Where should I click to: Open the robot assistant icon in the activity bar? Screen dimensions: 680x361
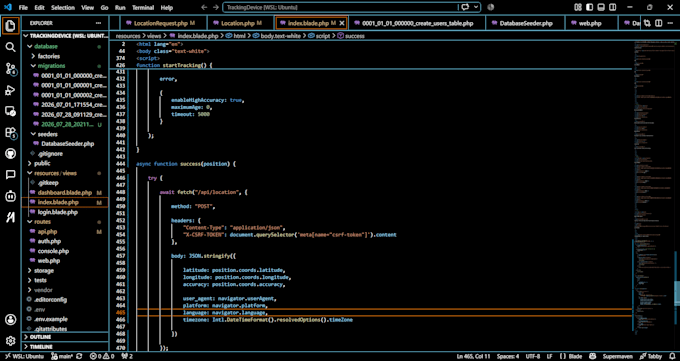[10, 196]
